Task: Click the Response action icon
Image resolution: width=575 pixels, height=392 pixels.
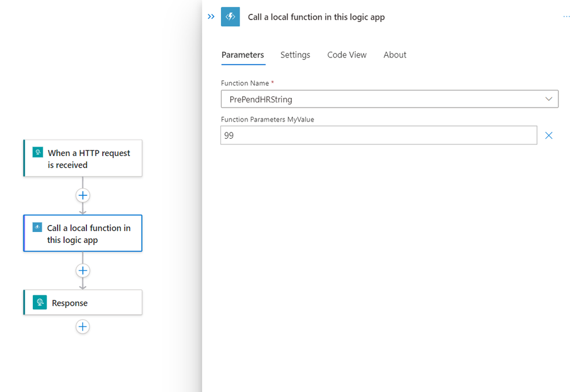Action: (x=40, y=303)
